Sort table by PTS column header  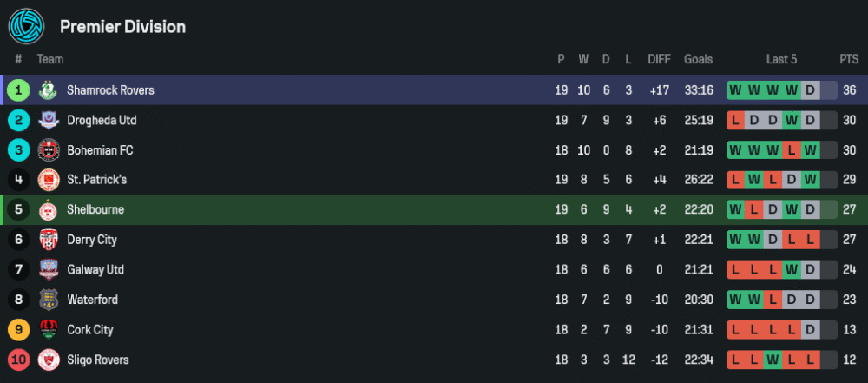[x=848, y=59]
